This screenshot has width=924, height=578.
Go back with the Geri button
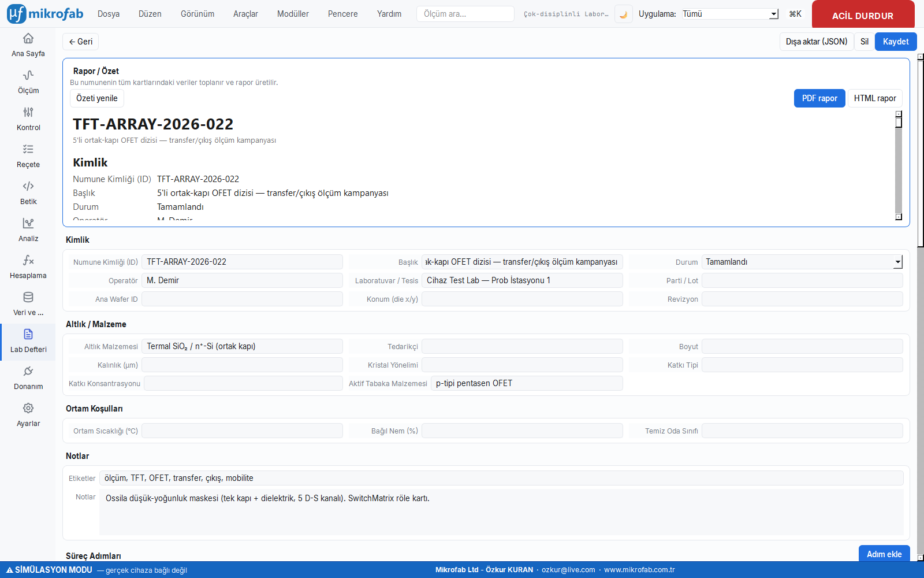80,42
